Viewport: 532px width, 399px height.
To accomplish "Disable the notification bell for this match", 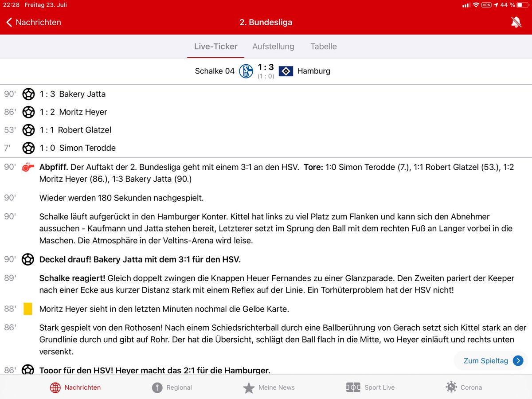I will tap(516, 22).
